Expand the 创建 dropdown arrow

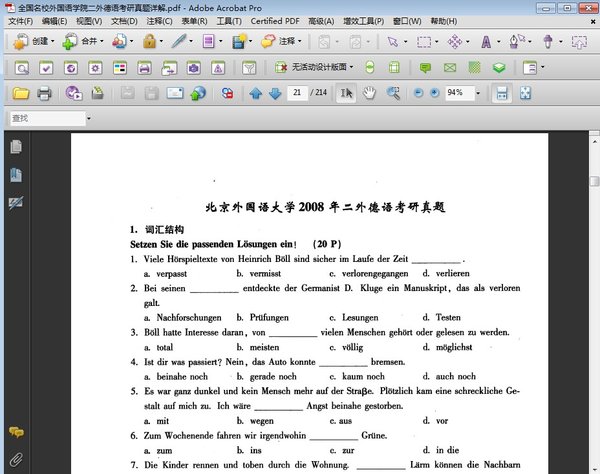pyautogui.click(x=52, y=41)
